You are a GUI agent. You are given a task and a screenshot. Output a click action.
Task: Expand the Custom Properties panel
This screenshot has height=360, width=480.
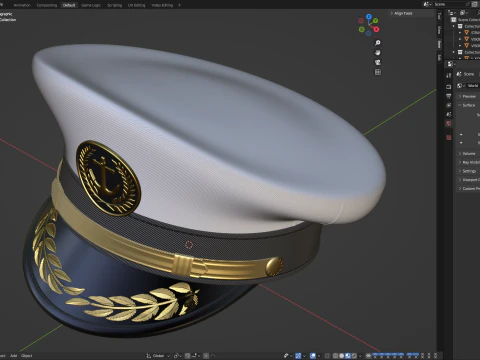(468, 188)
